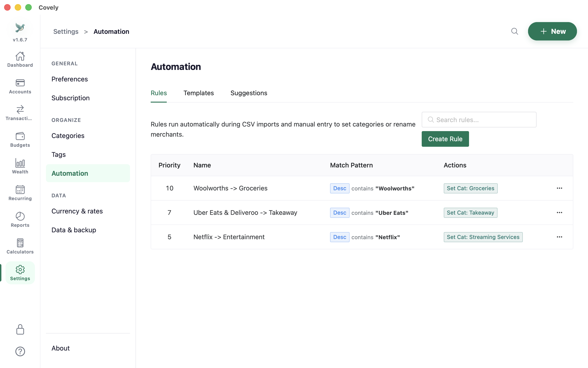Select the 'Netflix -> Entertainment' rule name

(x=229, y=237)
